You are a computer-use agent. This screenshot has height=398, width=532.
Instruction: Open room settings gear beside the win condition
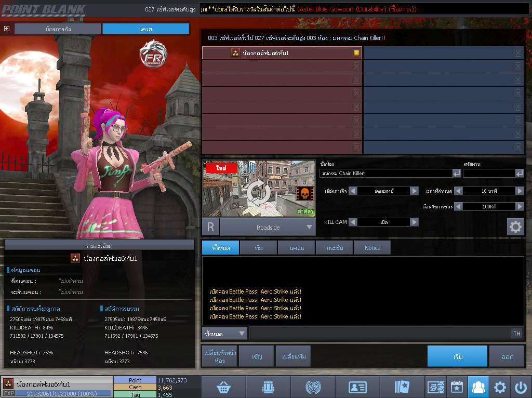point(515,227)
